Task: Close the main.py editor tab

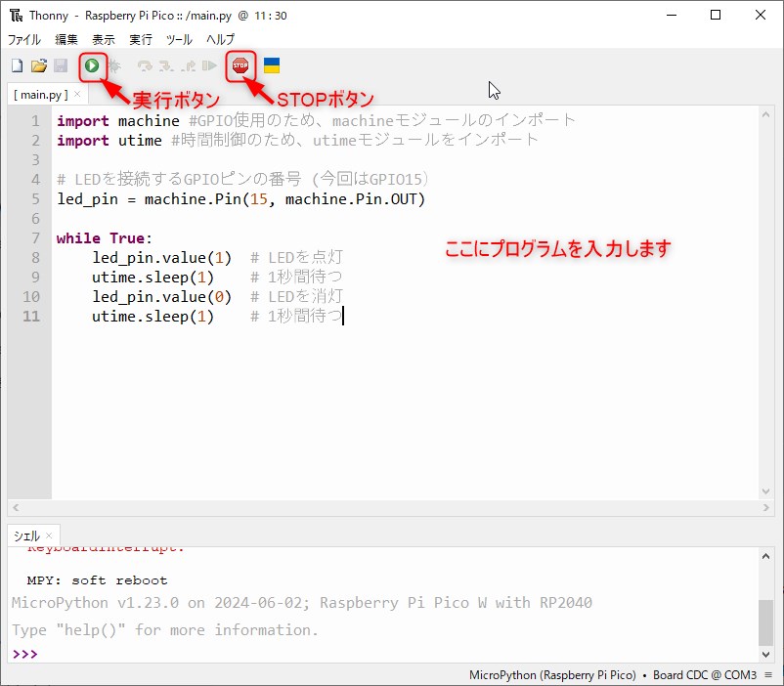Action: (77, 94)
